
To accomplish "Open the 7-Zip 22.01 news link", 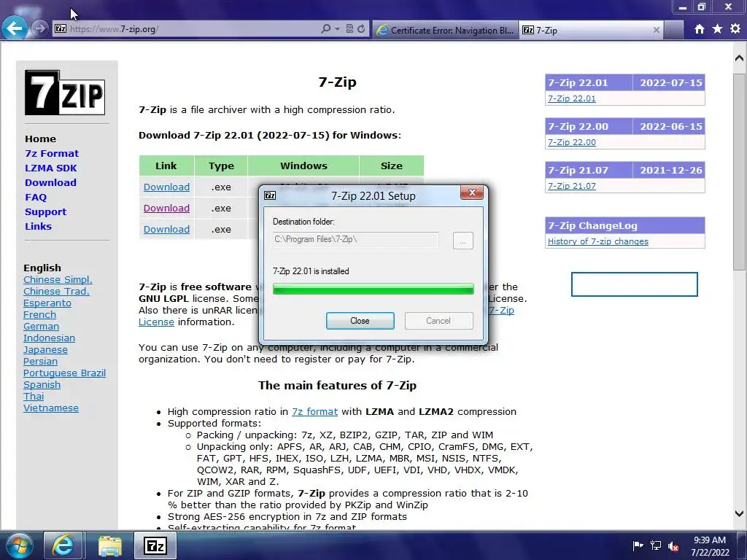I will click(x=572, y=98).
